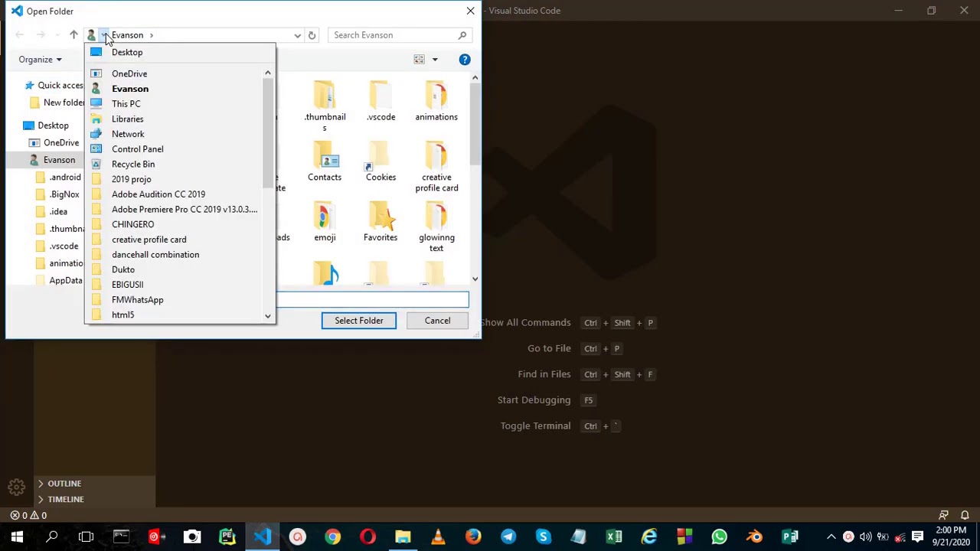Choose dancehall combination from dropdown
980x551 pixels.
(155, 255)
